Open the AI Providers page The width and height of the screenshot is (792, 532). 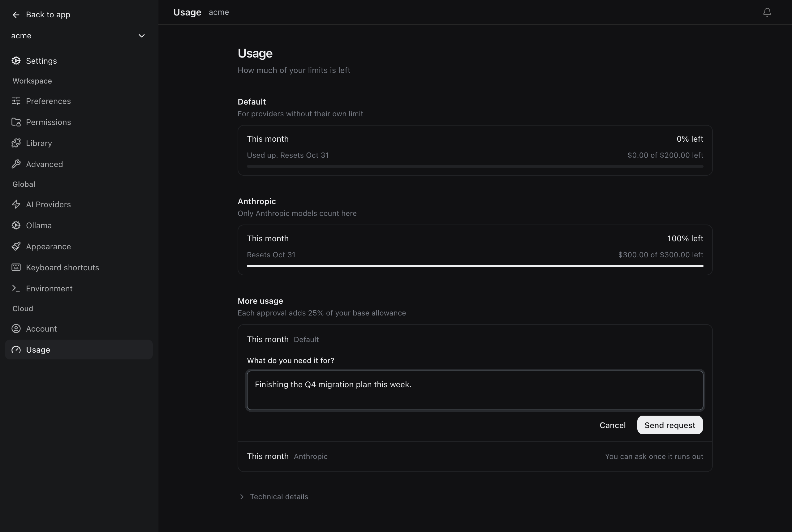coord(79,204)
